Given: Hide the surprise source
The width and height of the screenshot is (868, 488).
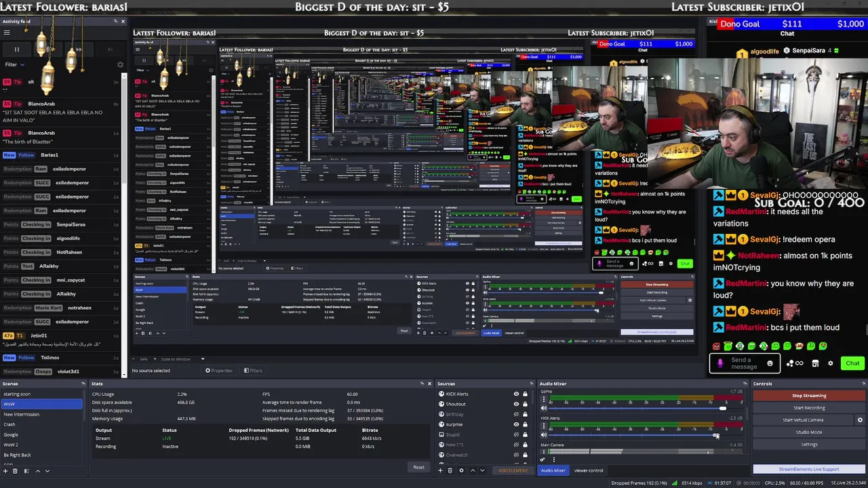Looking at the screenshot, I should point(516,424).
